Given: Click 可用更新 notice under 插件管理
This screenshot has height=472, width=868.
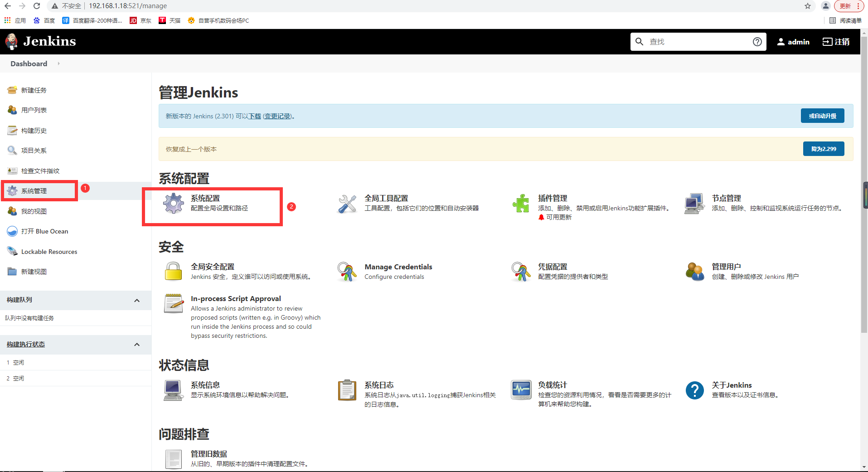Looking at the screenshot, I should [555, 217].
